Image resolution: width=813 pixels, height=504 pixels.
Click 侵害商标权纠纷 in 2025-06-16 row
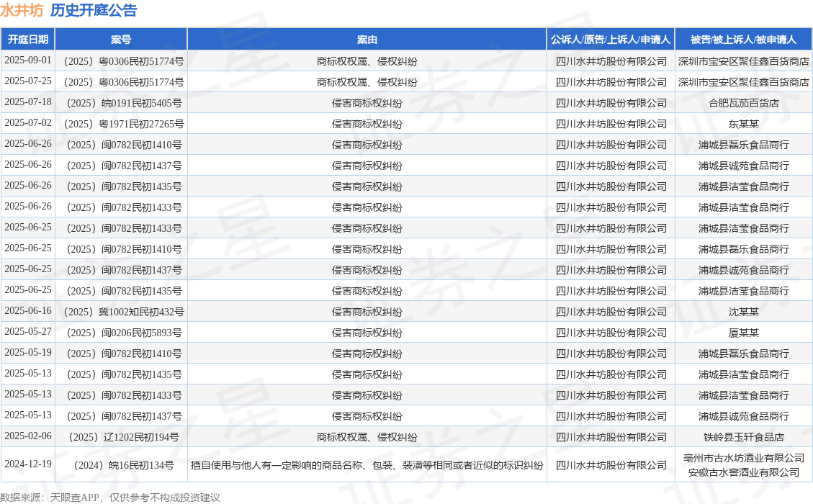point(367,312)
